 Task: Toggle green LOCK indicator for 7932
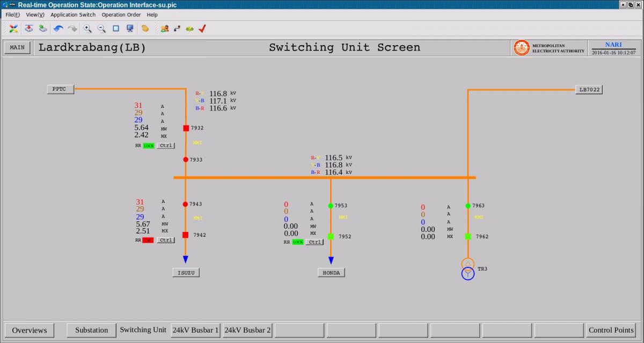[x=149, y=145]
